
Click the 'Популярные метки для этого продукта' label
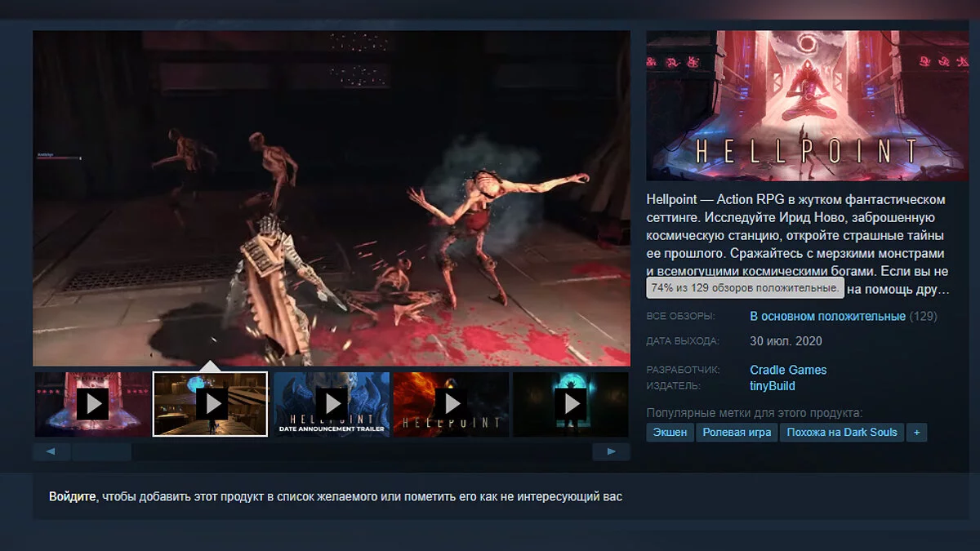click(x=755, y=412)
